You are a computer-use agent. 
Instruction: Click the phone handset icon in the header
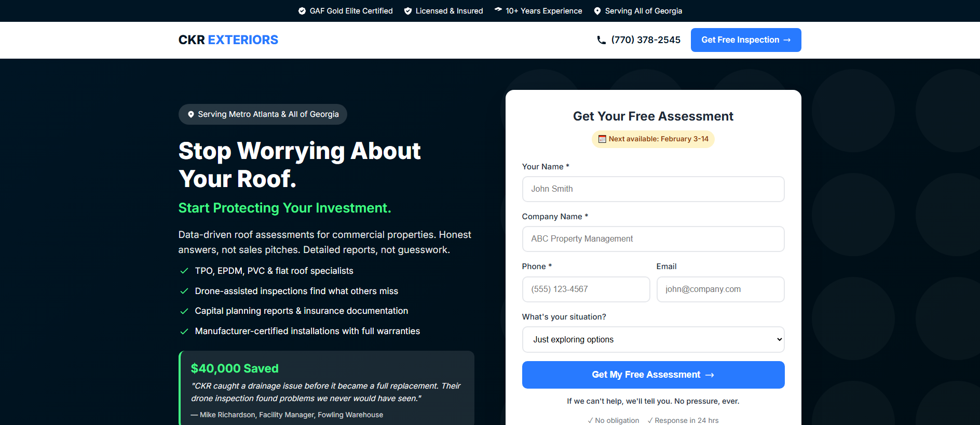click(602, 40)
